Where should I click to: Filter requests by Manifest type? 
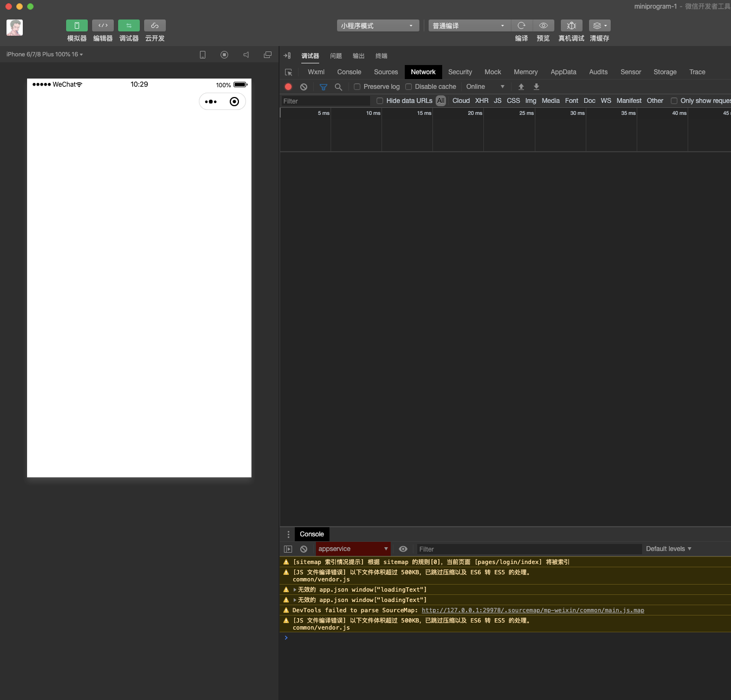[629, 101]
